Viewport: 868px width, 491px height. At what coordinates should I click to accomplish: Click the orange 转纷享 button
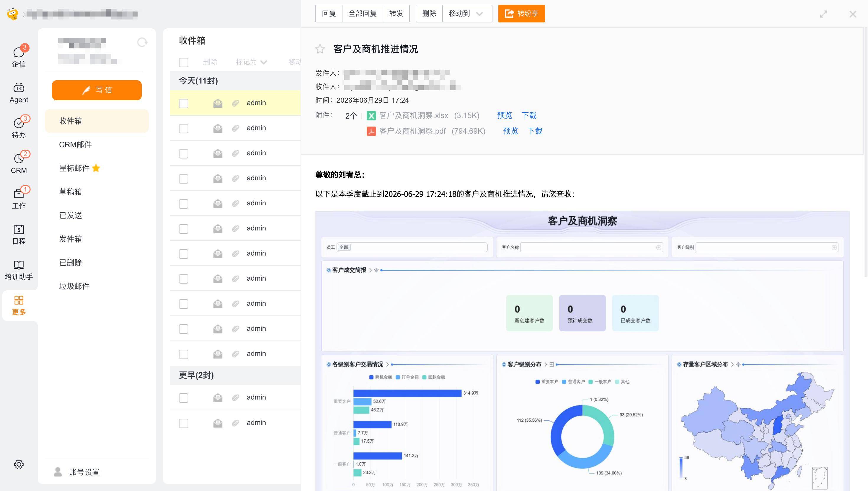(x=521, y=14)
